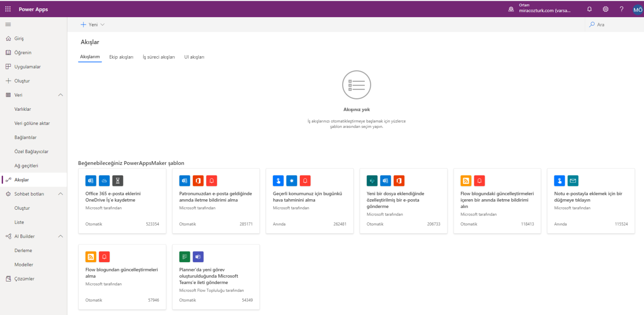Screen dimensions: 644x315
Task: Collapse the AI Builder section chevron
Action: tap(60, 236)
